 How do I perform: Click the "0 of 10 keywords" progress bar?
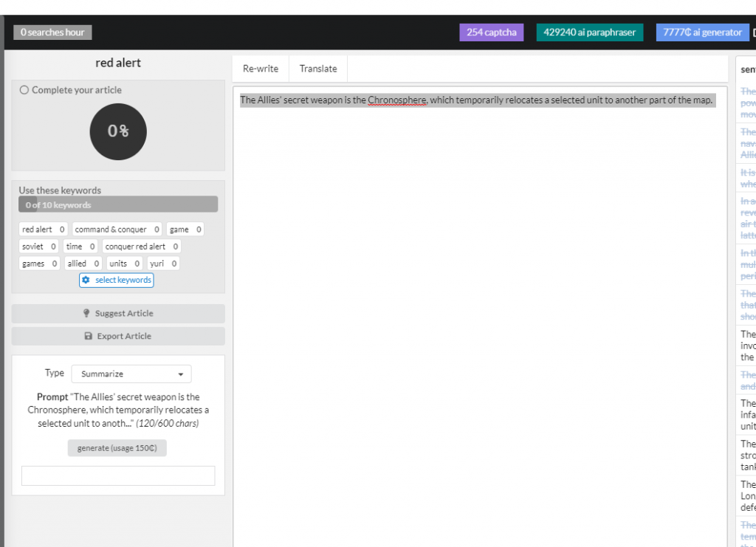click(x=118, y=204)
